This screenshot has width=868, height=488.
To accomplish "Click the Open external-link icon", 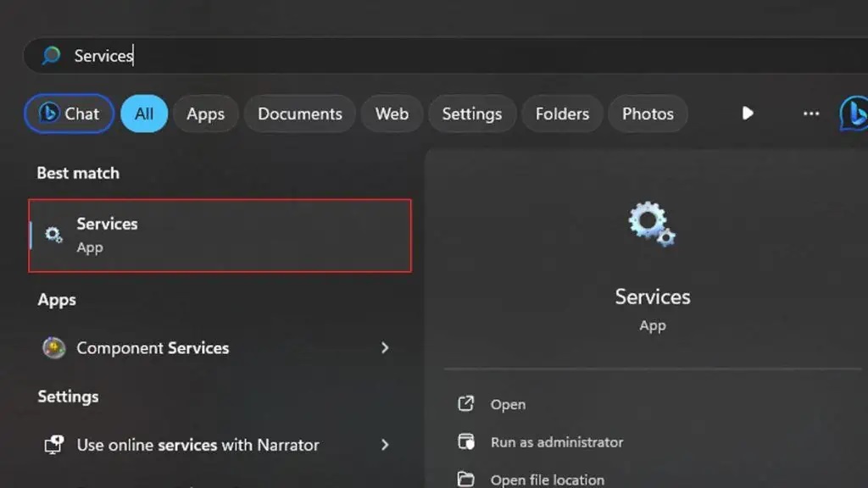I will coord(466,403).
